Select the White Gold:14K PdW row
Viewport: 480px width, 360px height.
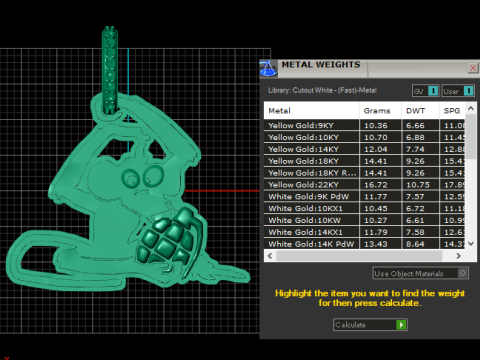pos(365,244)
